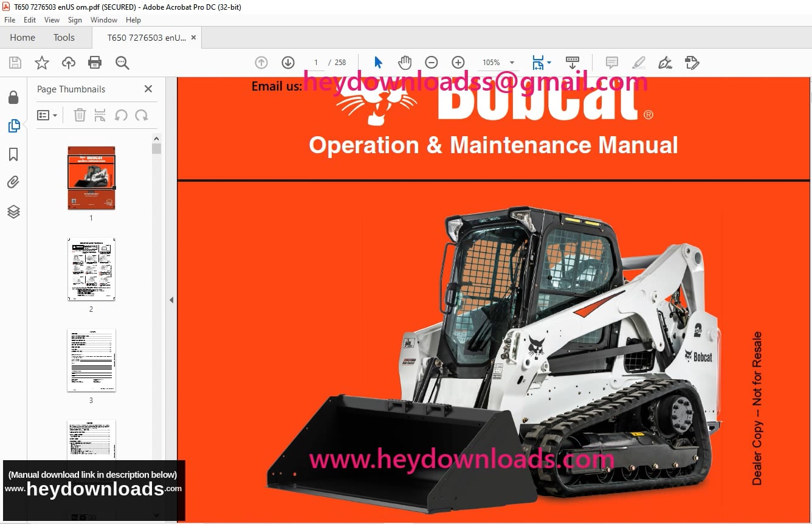Viewport: 812px width, 524px height.
Task: Select the Highlight text pen tool
Action: (639, 63)
